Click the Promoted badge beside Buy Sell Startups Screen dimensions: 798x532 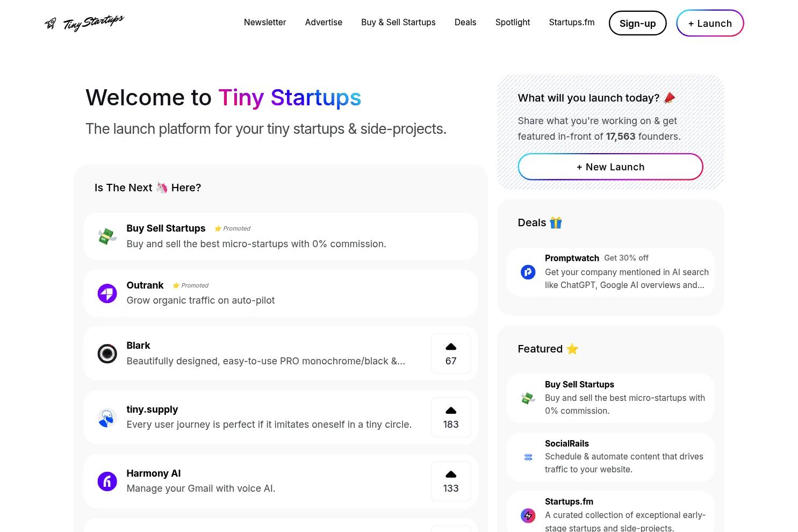(232, 228)
